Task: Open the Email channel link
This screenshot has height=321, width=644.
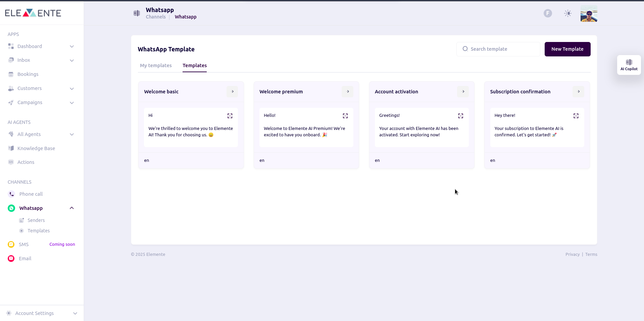Action: (x=25, y=259)
